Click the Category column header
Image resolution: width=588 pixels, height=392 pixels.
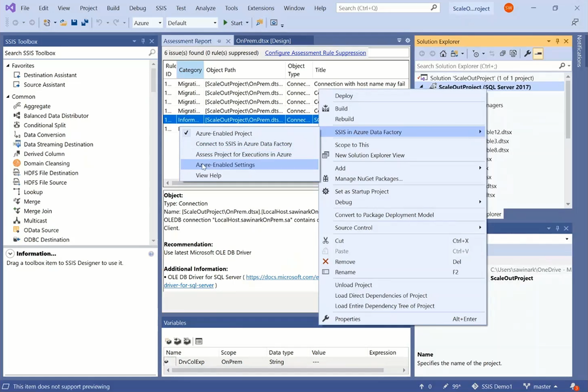pyautogui.click(x=190, y=70)
